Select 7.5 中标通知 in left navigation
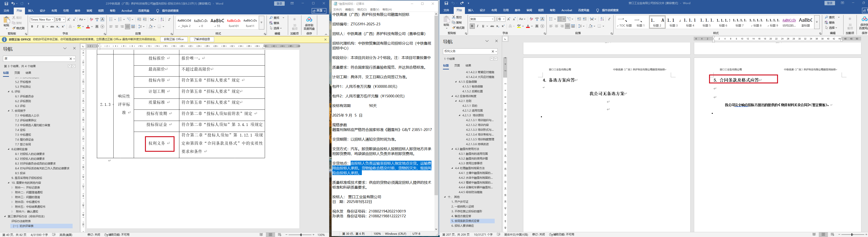This screenshot has width=868, height=237. (23, 135)
